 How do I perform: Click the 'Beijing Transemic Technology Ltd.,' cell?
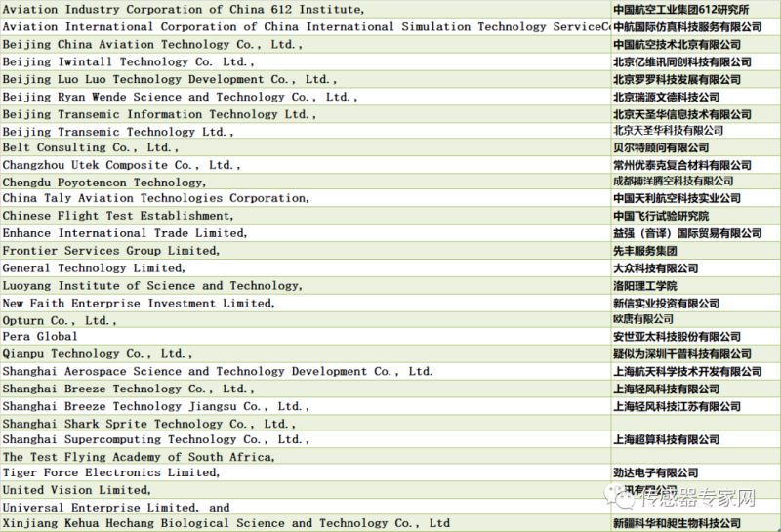(306, 131)
